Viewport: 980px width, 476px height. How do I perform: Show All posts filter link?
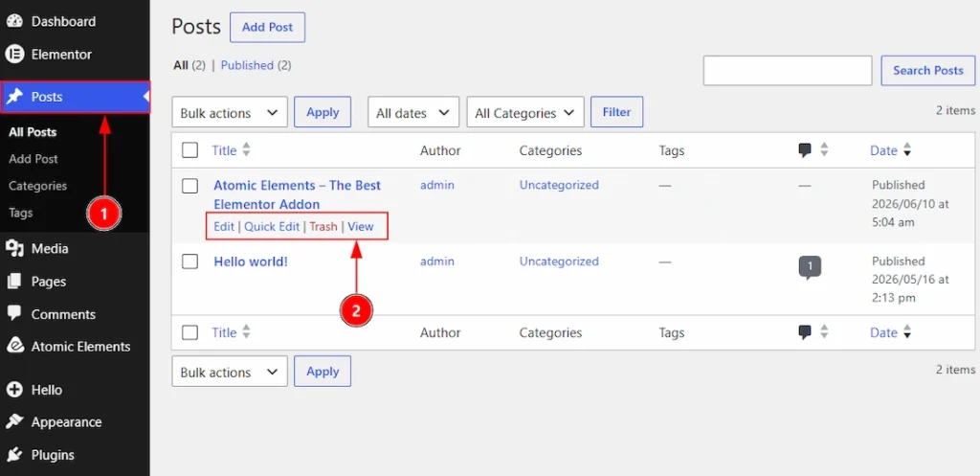pyautogui.click(x=181, y=65)
